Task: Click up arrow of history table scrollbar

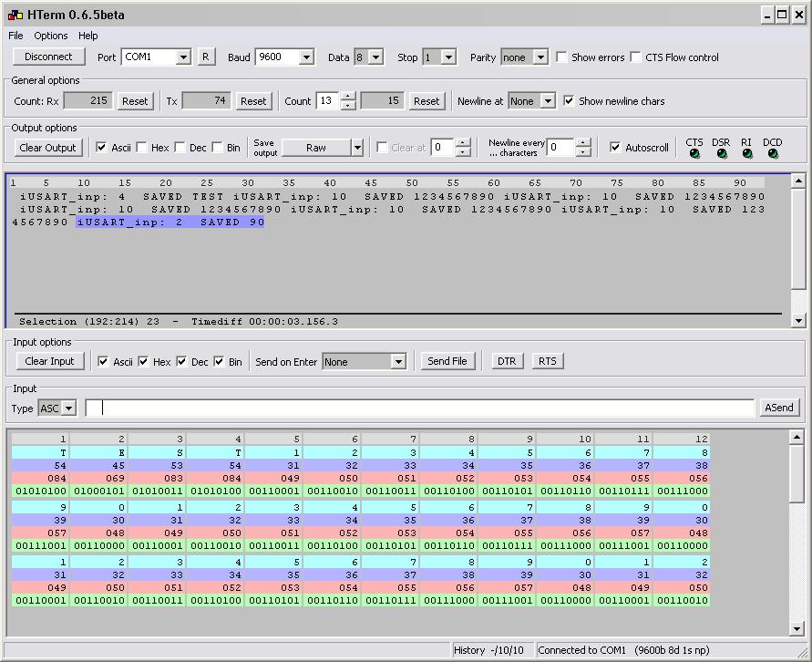Action: (797, 438)
